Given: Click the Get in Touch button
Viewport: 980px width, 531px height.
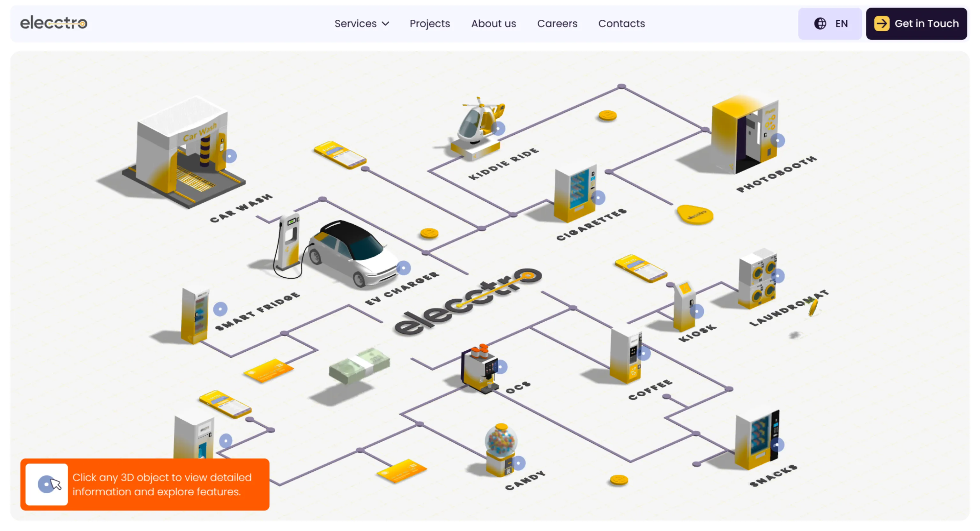Looking at the screenshot, I should tap(916, 24).
